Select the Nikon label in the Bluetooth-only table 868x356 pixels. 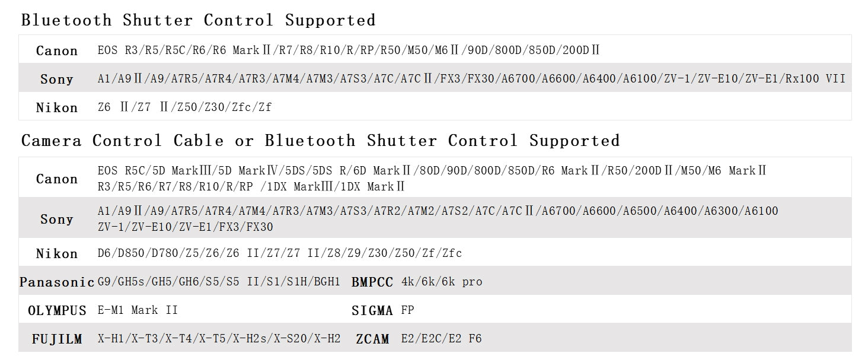[57, 108]
